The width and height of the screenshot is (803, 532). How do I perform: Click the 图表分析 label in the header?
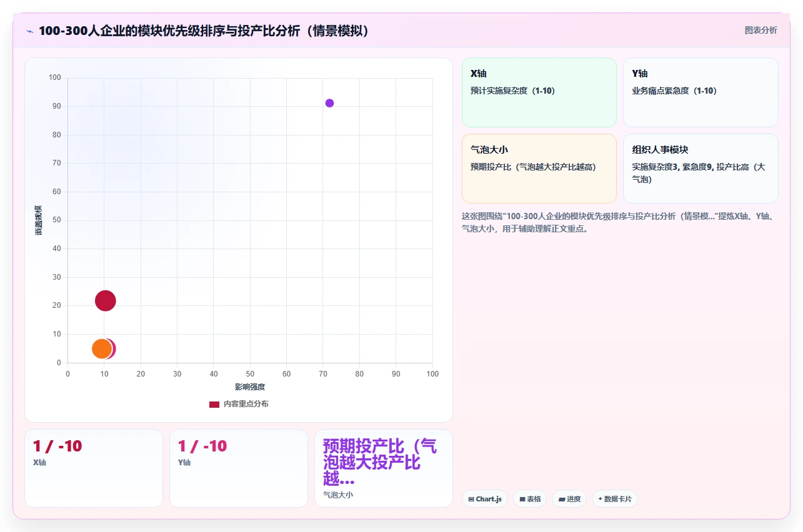click(761, 30)
